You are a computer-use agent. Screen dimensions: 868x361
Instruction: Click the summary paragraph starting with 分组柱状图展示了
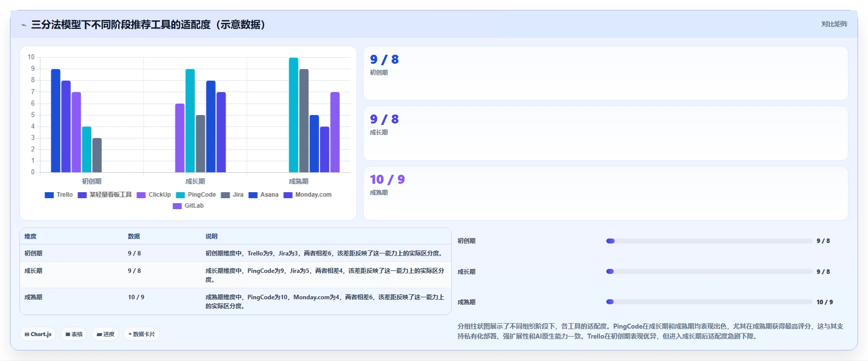(x=650, y=331)
